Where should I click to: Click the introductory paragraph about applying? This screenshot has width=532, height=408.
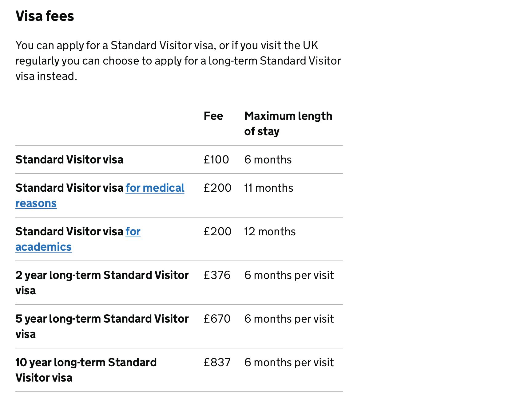tap(178, 61)
